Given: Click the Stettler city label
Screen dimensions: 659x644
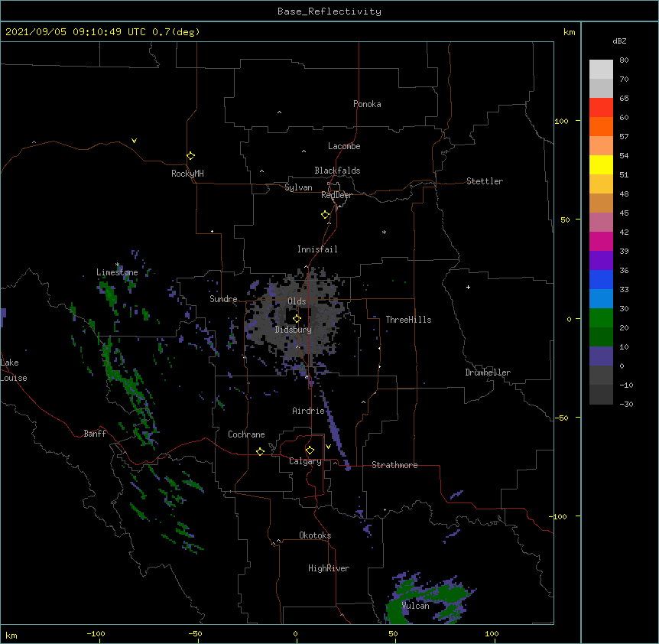Looking at the screenshot, I should point(485,181).
